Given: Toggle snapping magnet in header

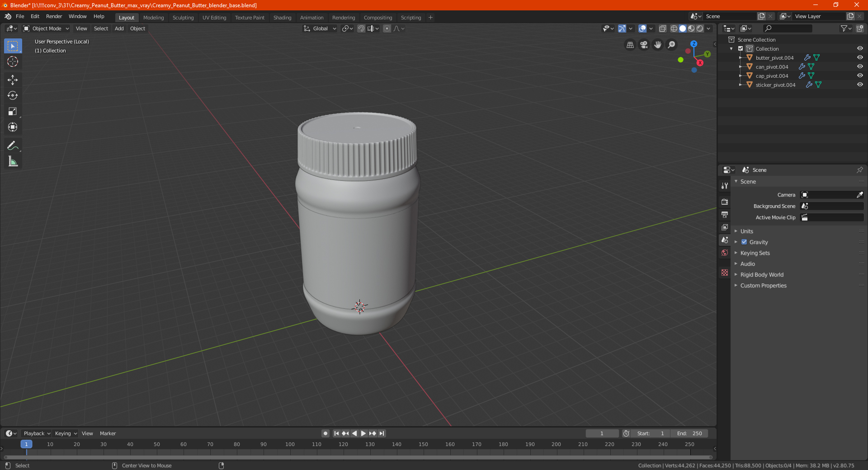Looking at the screenshot, I should 361,28.
